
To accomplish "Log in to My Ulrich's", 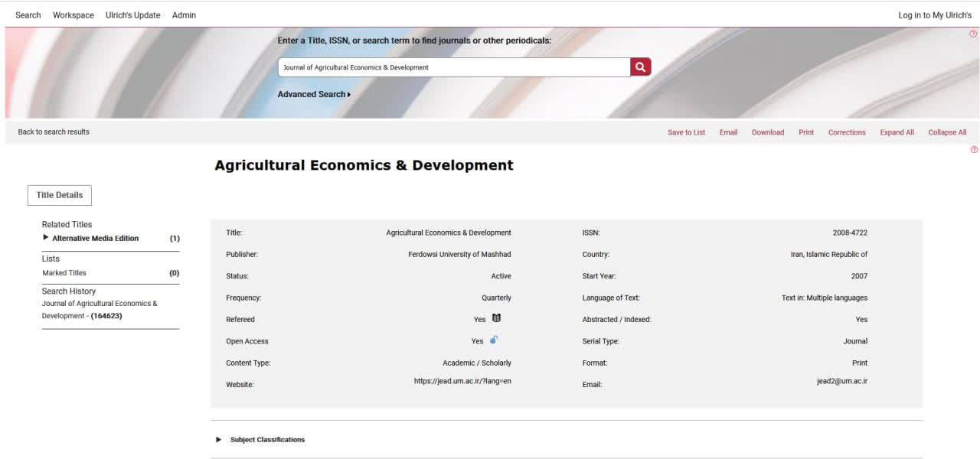I will pos(934,15).
